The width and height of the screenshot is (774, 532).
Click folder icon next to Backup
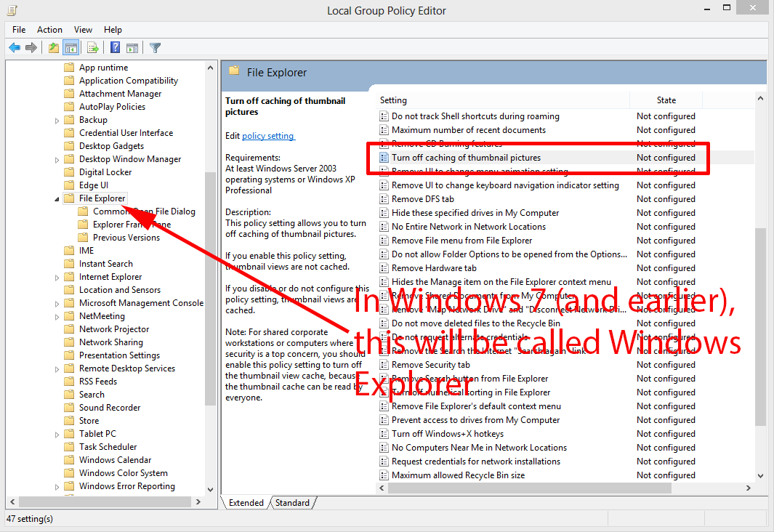click(69, 119)
